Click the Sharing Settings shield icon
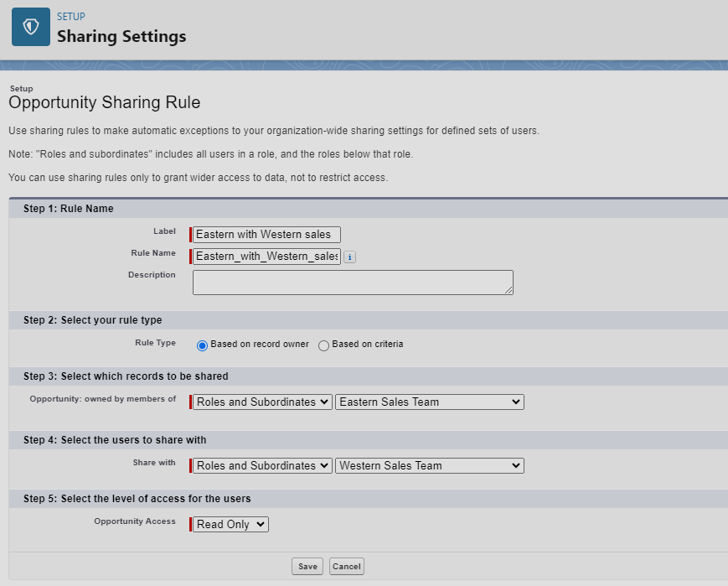The height and width of the screenshot is (586, 728). coord(31,27)
